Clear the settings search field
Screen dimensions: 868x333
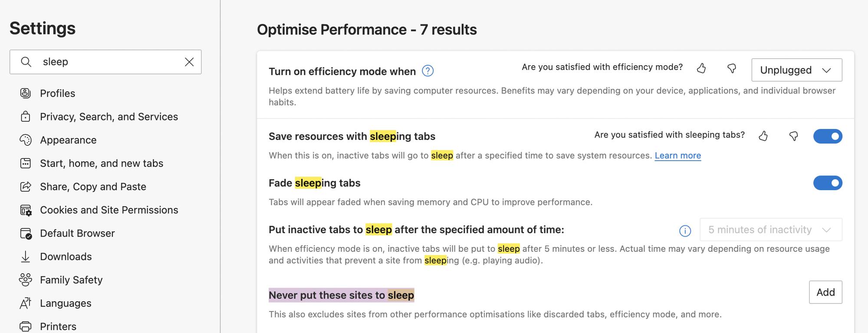pyautogui.click(x=189, y=62)
